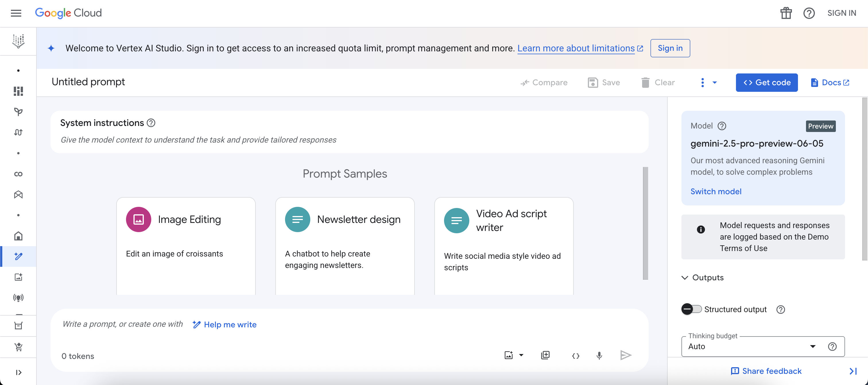This screenshot has width=868, height=385.
Task: Click the microphone icon in the prompt box
Action: [x=599, y=355]
